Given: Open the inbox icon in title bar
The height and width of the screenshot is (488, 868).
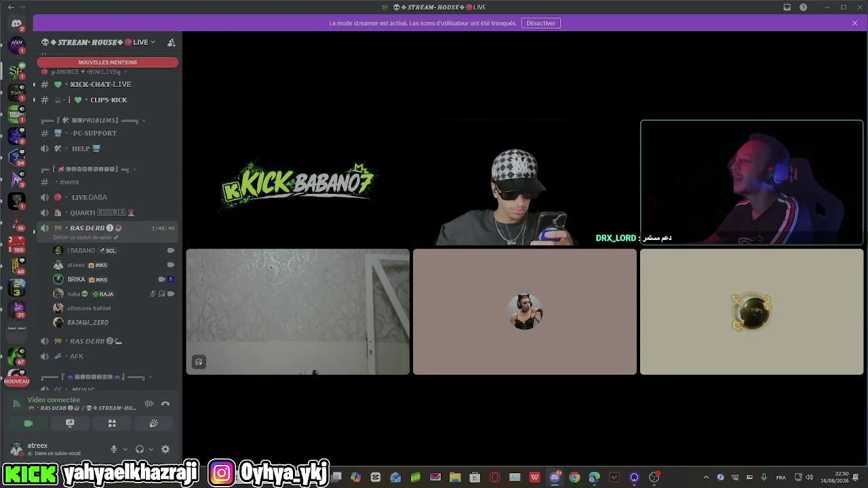Looking at the screenshot, I should [x=787, y=7].
